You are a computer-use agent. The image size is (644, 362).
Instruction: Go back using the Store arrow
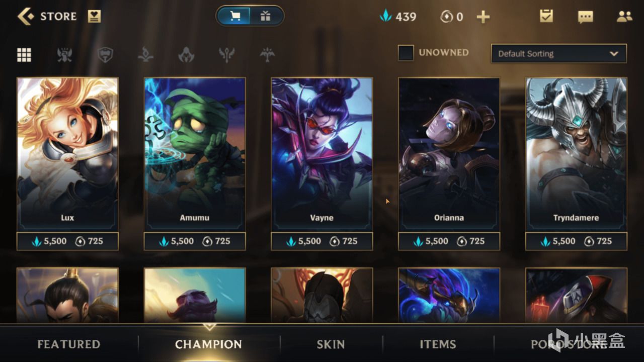pyautogui.click(x=25, y=17)
